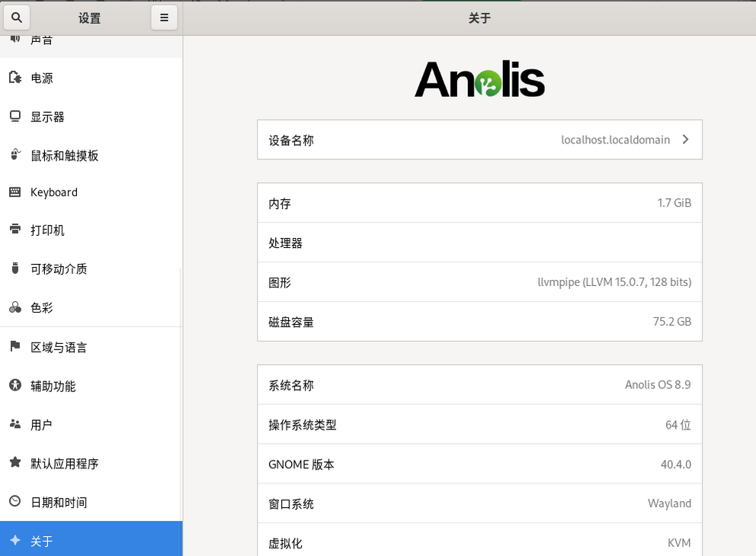Click the Accessibility icon in sidebar
This screenshot has height=556, width=756.
coord(14,386)
